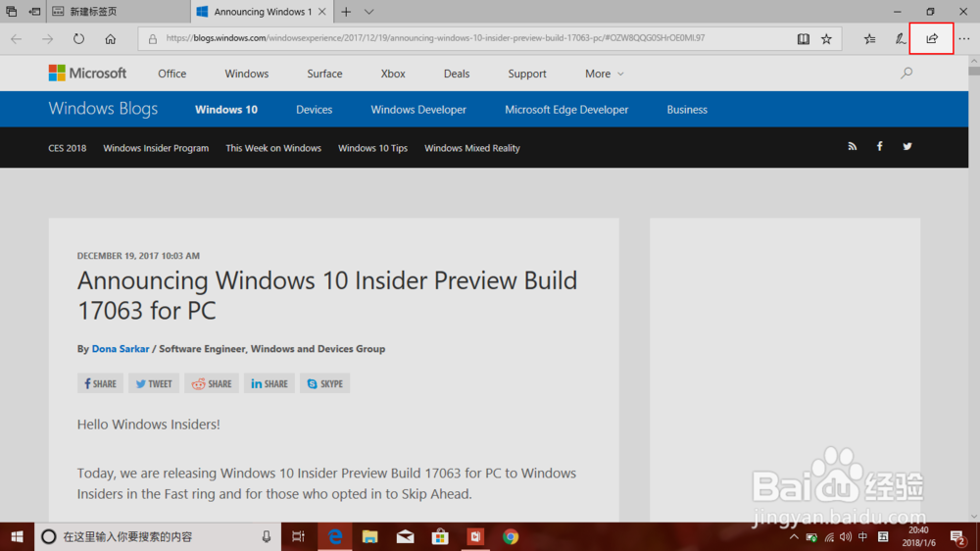
Task: Click the SKYPE share button
Action: (325, 383)
